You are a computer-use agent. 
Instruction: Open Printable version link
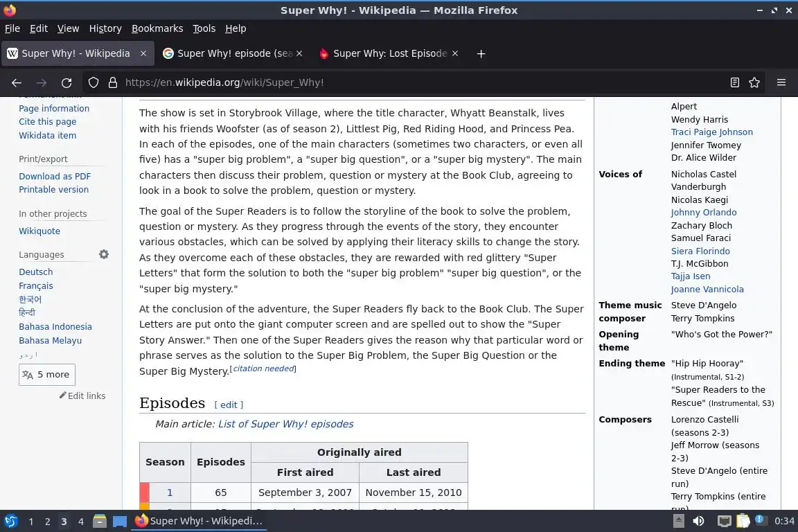[53, 189]
